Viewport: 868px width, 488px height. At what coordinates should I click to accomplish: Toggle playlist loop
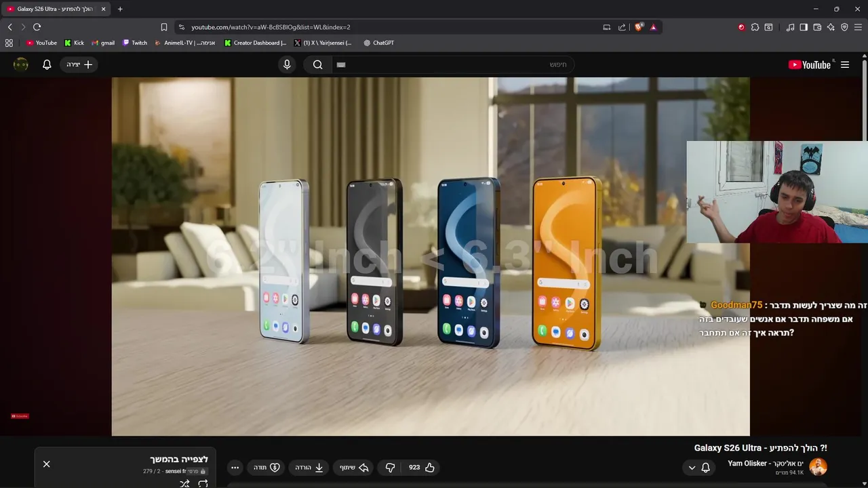[203, 483]
